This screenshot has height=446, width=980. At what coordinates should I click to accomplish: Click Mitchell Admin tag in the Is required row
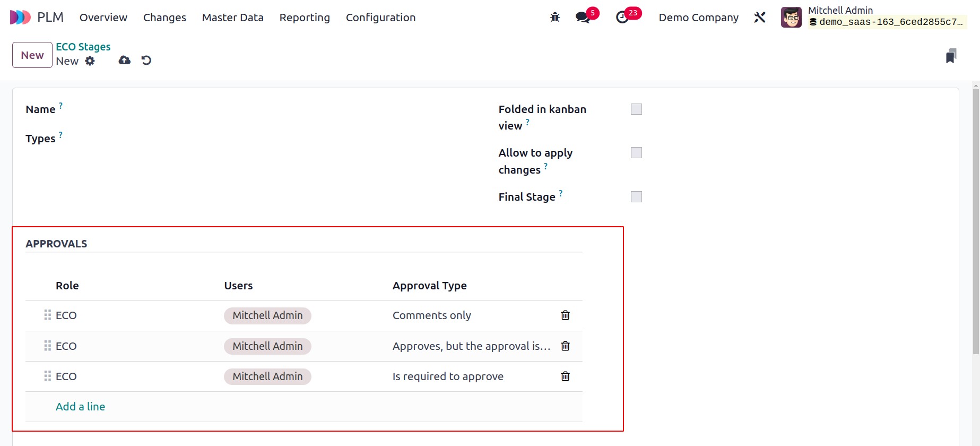[267, 376]
